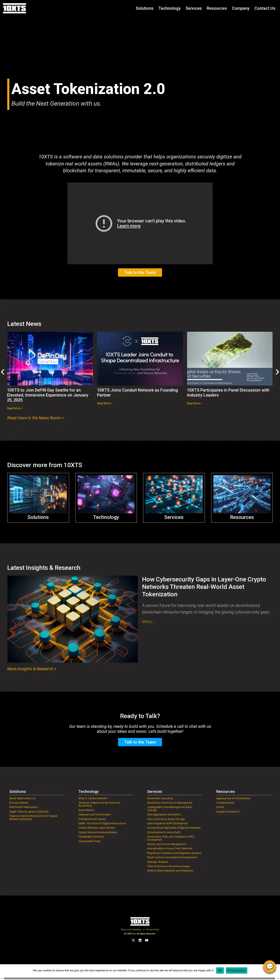Open the YouTube icon in footer
280x980 pixels.
tap(147, 940)
